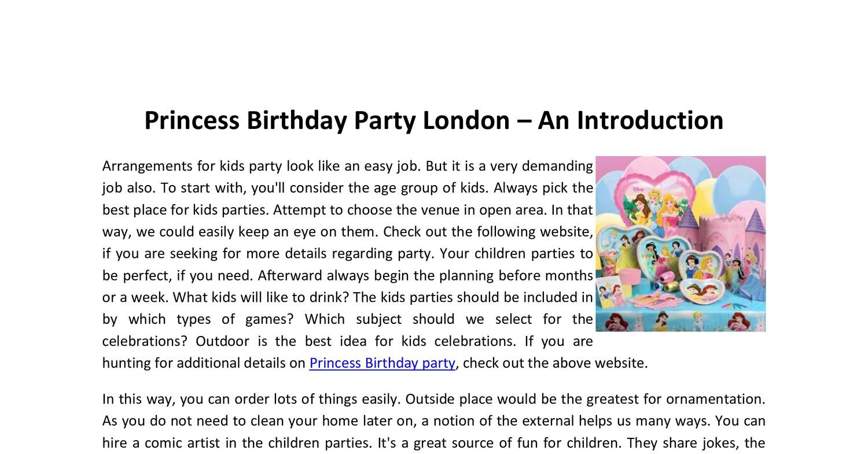868x454 pixels.
Task: Click the princess party supplies image
Action: click(681, 243)
